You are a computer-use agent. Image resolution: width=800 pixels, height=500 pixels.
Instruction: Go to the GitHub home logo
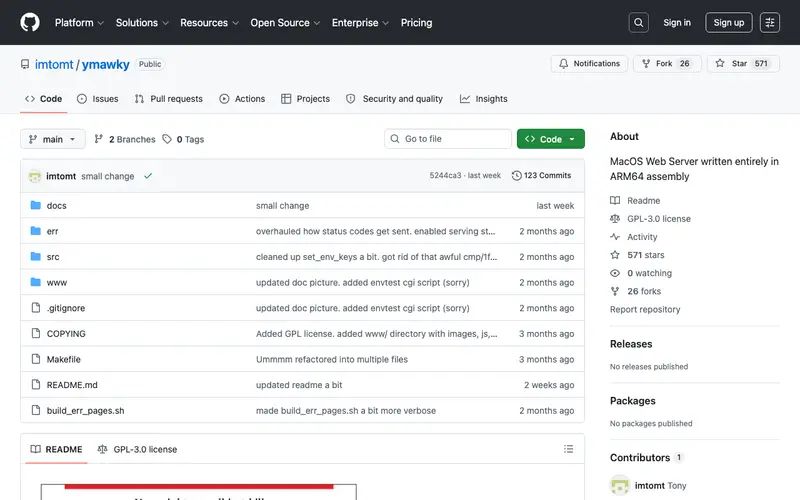(x=30, y=22)
